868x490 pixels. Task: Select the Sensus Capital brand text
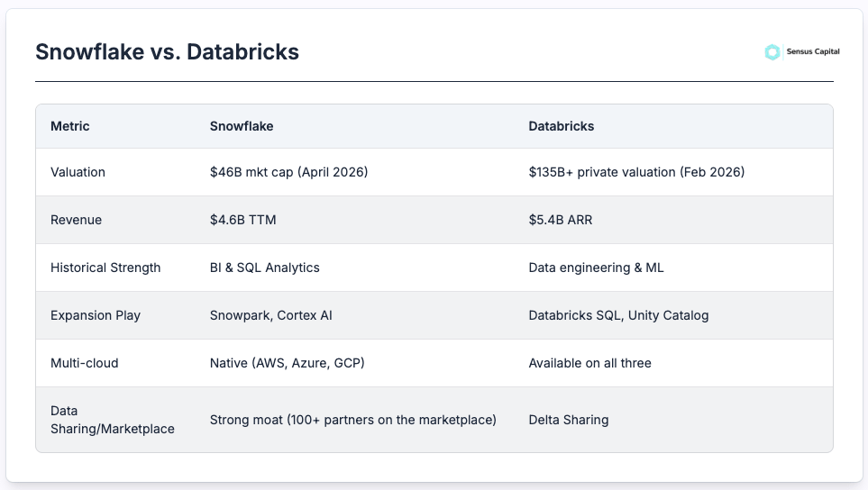point(813,51)
